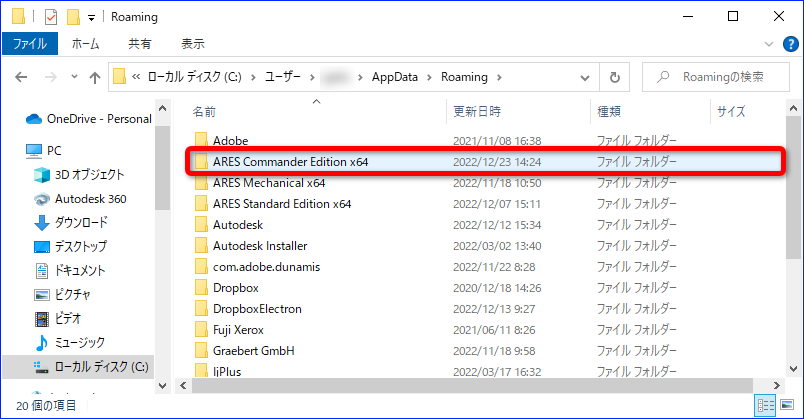
Task: Open 3D オブジェクト in navigation pane
Action: [x=78, y=174]
